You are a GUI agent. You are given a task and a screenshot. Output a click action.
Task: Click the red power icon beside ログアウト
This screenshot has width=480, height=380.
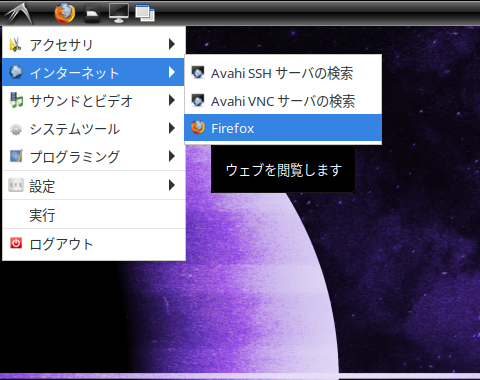tap(16, 243)
